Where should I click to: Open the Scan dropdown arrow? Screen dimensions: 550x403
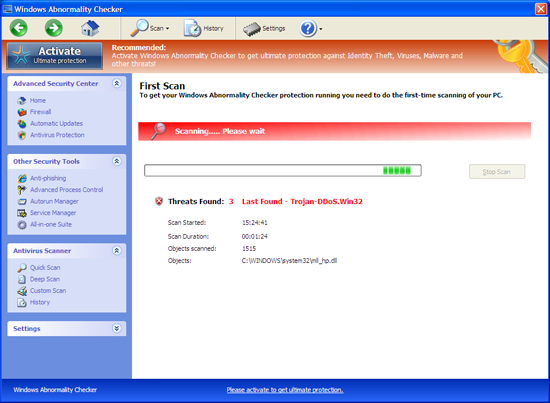coord(168,28)
